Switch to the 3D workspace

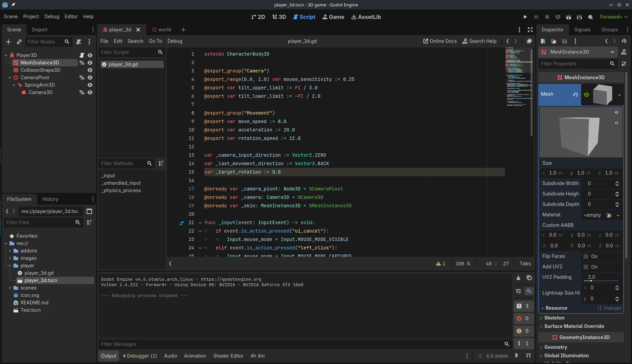pos(279,17)
